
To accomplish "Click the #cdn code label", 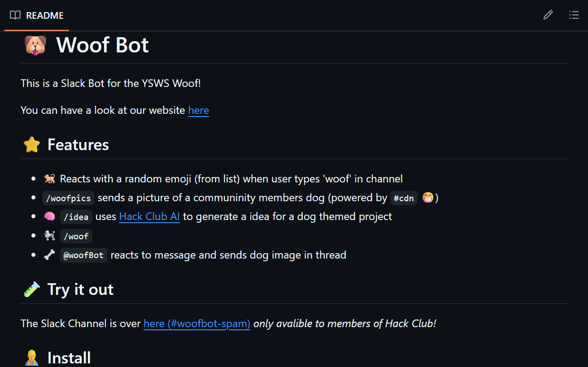I will (404, 198).
